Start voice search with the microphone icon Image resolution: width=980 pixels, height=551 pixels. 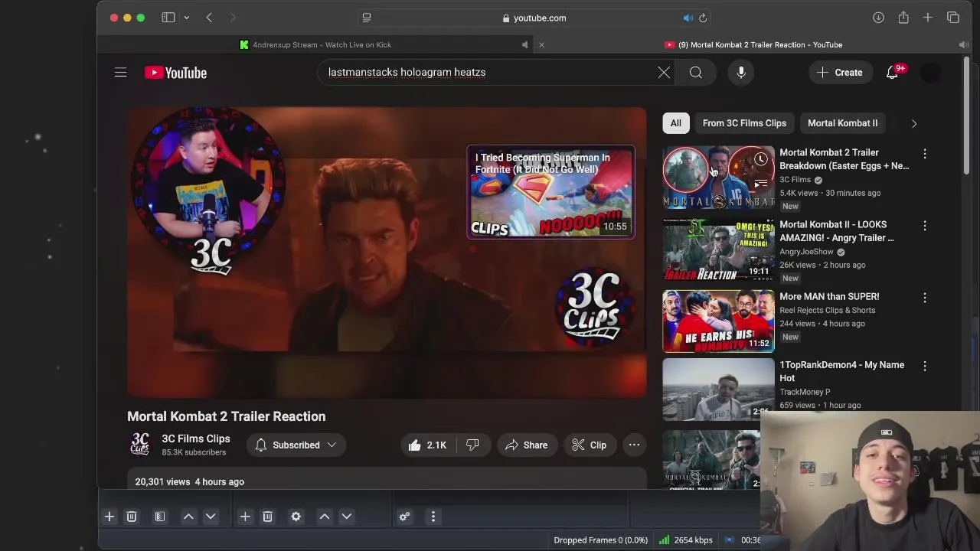741,73
